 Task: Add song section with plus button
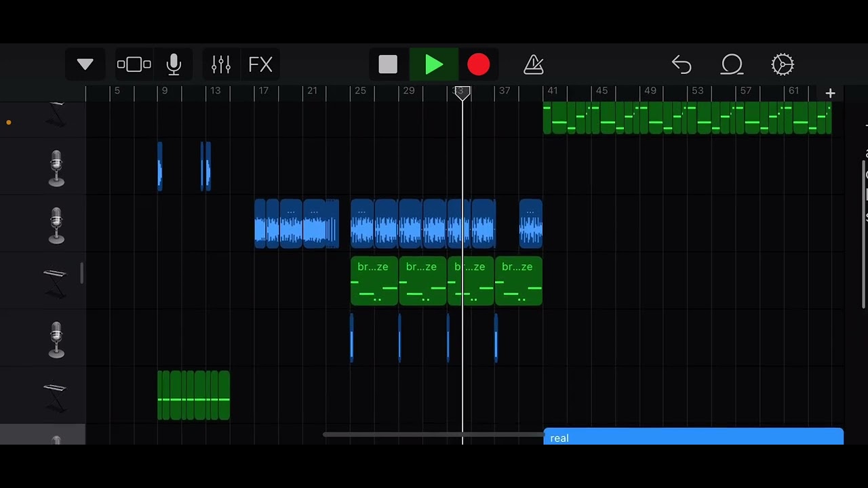click(830, 93)
